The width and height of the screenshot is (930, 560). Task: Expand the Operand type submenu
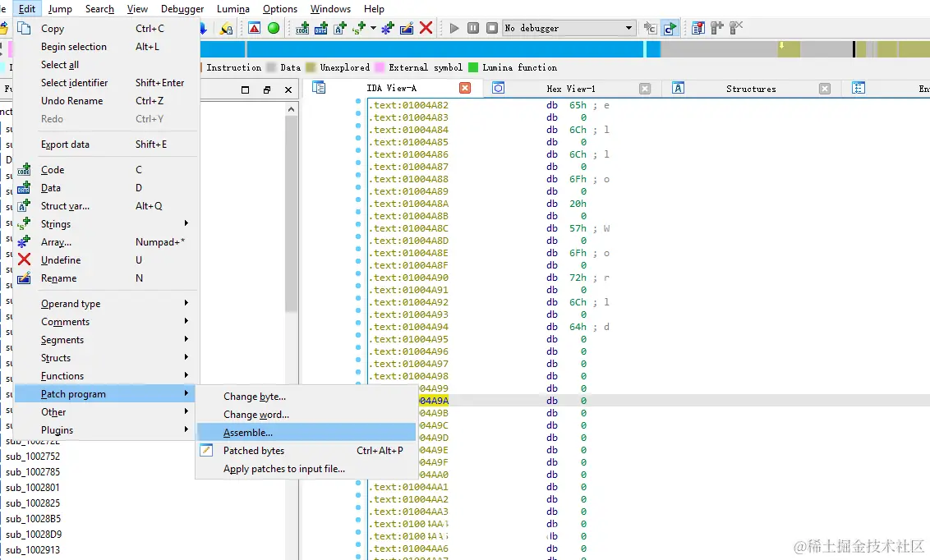[x=186, y=303]
